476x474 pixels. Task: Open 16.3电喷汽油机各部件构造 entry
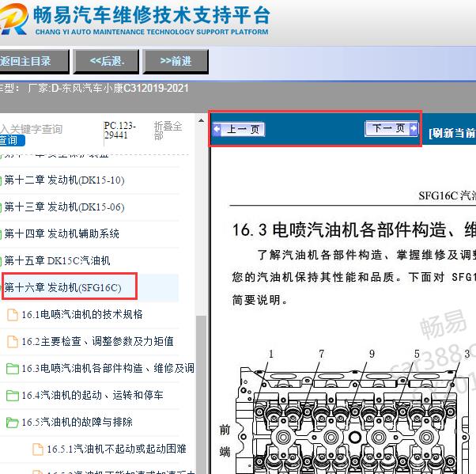pos(108,368)
